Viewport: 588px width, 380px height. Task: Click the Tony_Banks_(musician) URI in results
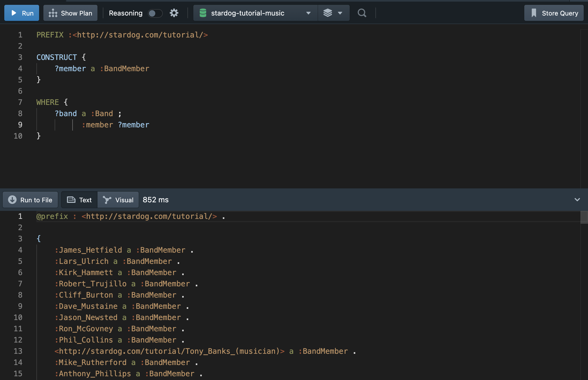click(x=169, y=351)
